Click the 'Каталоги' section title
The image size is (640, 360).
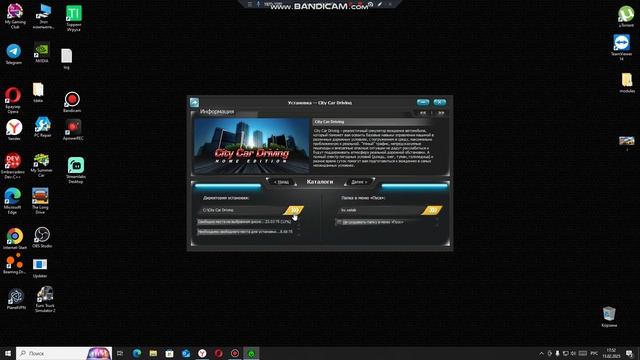(x=320, y=182)
